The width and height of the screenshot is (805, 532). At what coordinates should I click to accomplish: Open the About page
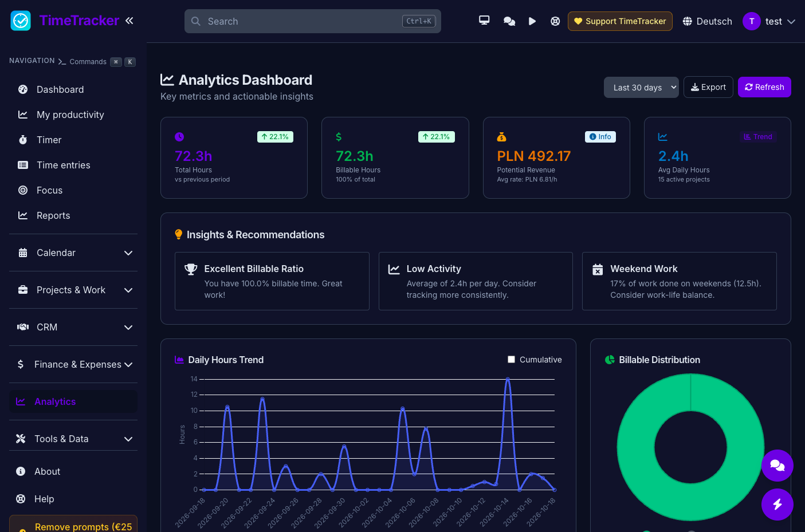point(73,471)
